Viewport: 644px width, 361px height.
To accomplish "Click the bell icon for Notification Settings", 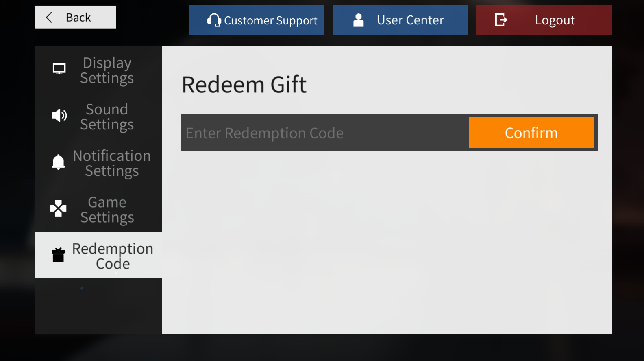I will (58, 162).
